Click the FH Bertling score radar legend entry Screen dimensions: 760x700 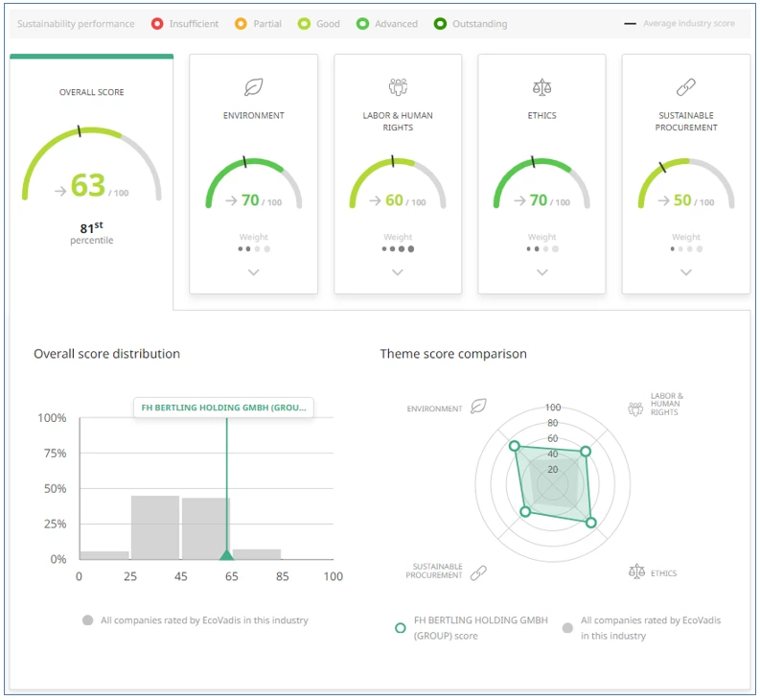click(x=470, y=627)
